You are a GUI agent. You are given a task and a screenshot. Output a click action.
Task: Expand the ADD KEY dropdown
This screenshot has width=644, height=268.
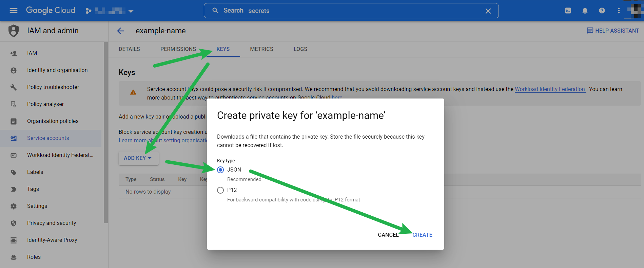pyautogui.click(x=138, y=158)
